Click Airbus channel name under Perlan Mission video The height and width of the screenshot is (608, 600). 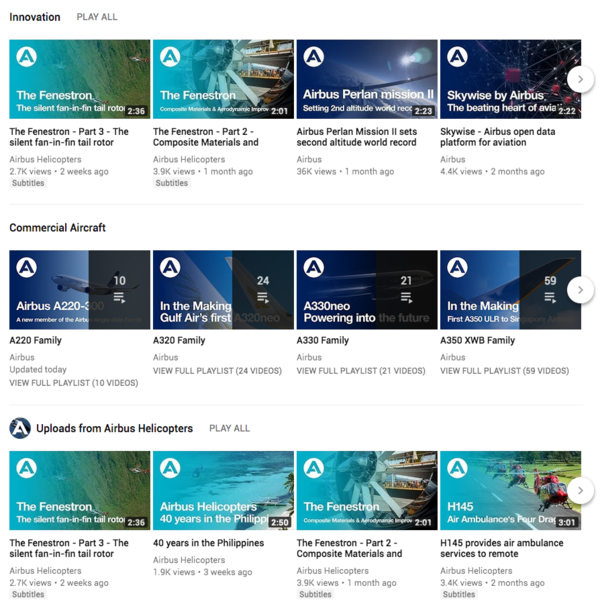point(309,159)
